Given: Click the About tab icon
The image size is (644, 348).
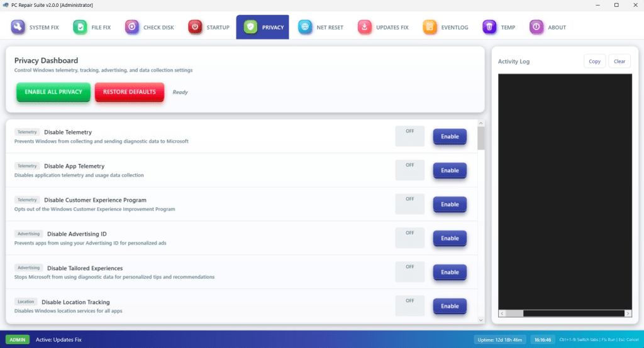Looking at the screenshot, I should (x=536, y=27).
